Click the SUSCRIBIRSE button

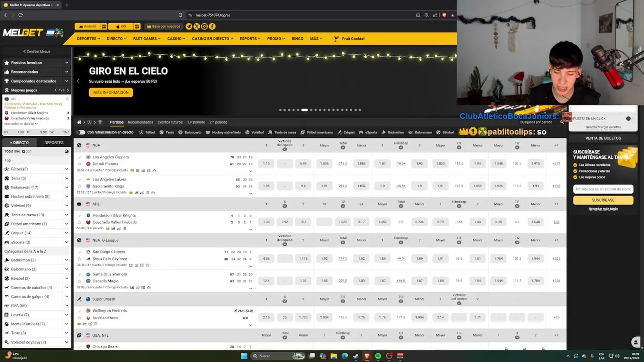click(x=603, y=200)
